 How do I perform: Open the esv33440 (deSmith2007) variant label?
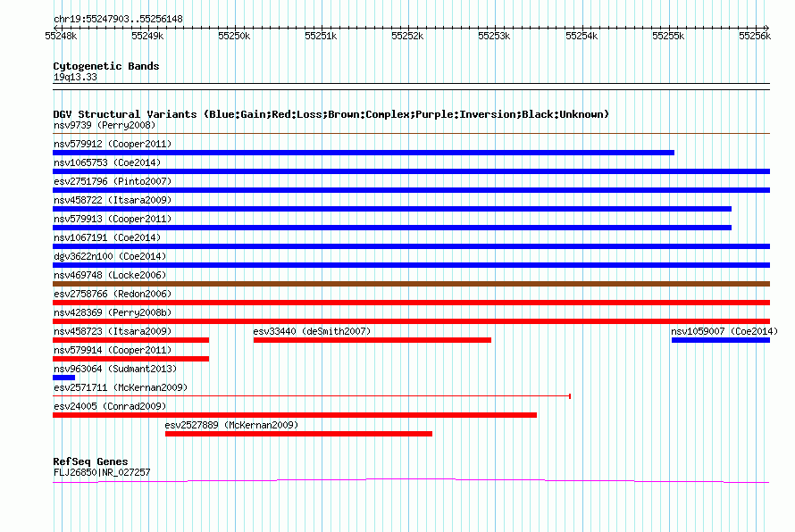pyautogui.click(x=312, y=331)
